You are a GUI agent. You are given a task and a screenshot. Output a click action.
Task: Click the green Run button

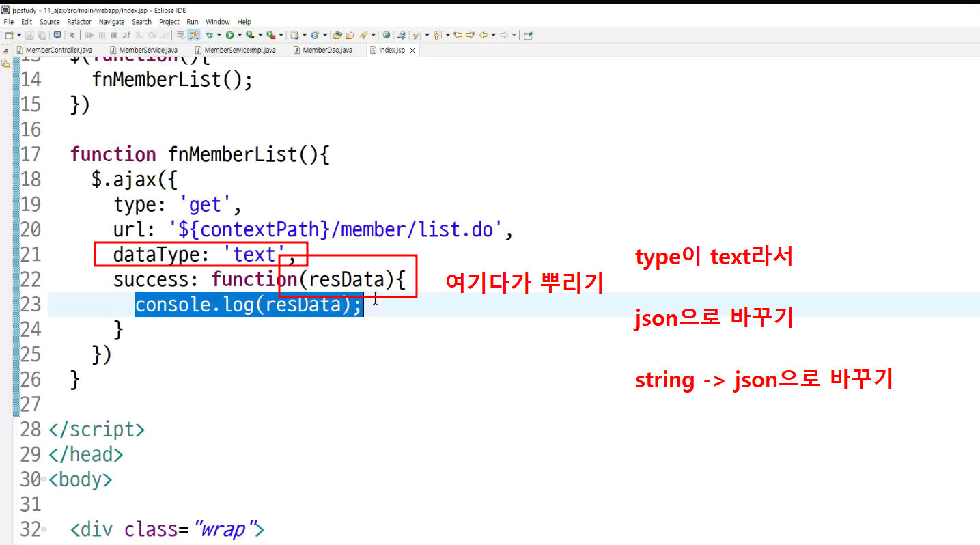pos(229,36)
